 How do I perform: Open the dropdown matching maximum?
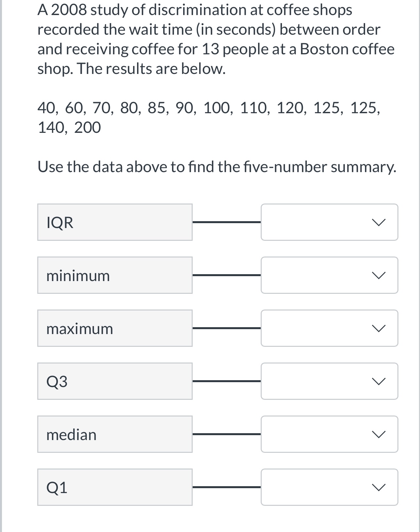[329, 328]
